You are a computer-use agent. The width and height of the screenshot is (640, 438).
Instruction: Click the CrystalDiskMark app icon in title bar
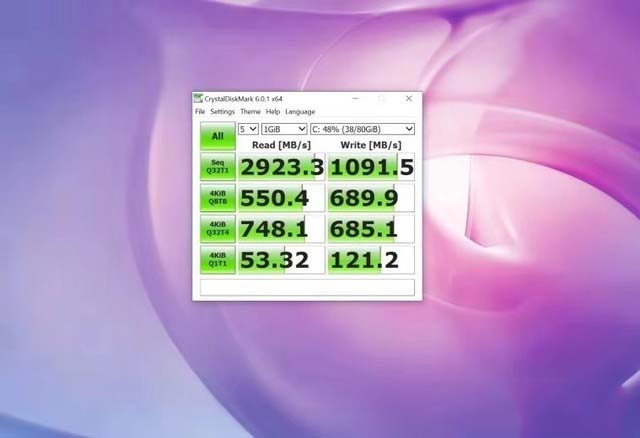point(198,98)
